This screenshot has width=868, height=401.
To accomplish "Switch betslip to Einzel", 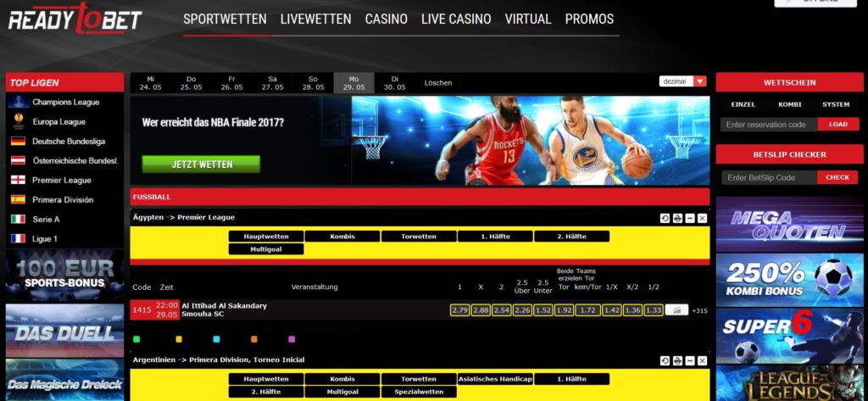I will tap(743, 104).
